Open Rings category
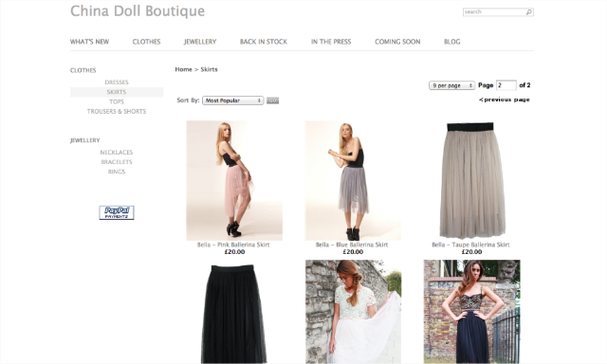 tap(117, 172)
